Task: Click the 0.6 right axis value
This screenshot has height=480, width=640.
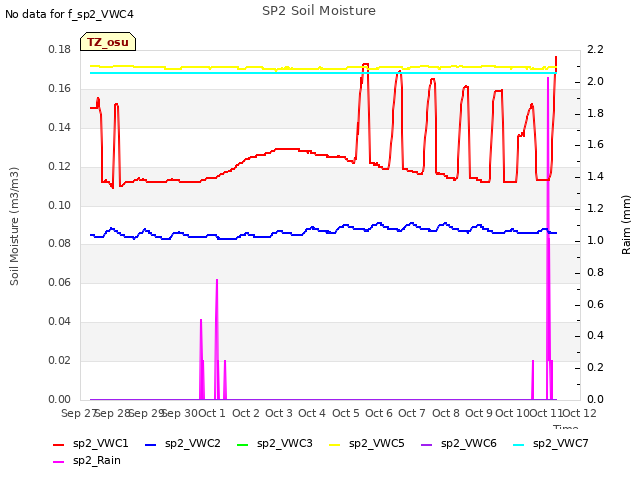Action: pos(595,304)
